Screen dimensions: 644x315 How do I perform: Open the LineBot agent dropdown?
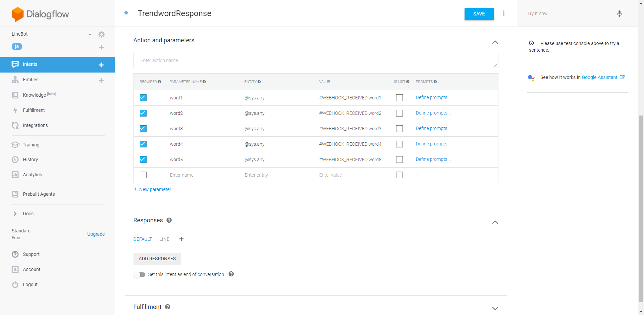pyautogui.click(x=90, y=34)
